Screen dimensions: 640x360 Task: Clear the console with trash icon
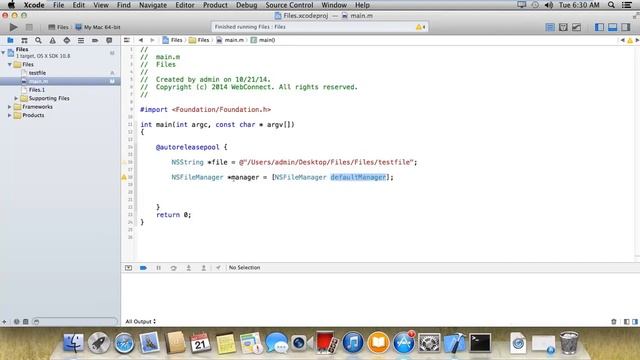pos(613,322)
